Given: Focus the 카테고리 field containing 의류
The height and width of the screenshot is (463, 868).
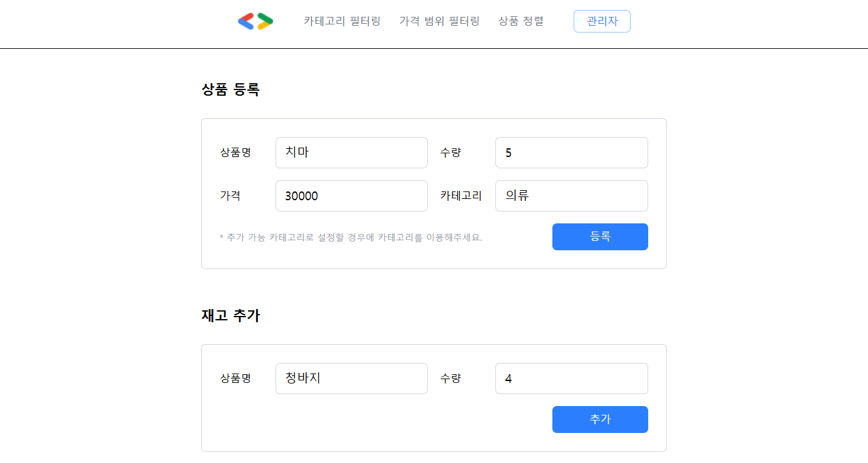Looking at the screenshot, I should click(572, 196).
